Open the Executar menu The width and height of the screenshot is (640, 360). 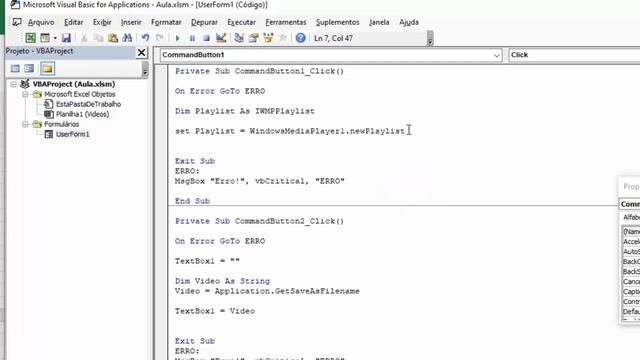click(x=242, y=22)
